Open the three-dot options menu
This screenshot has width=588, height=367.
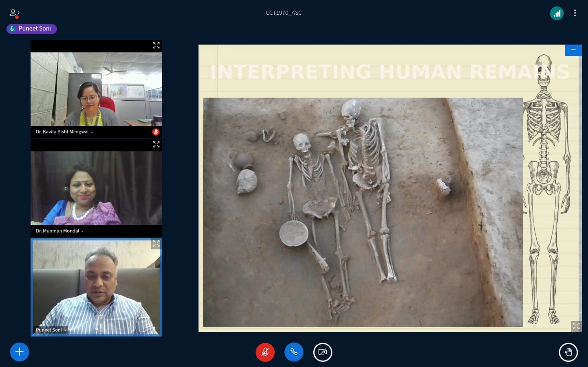click(x=575, y=13)
